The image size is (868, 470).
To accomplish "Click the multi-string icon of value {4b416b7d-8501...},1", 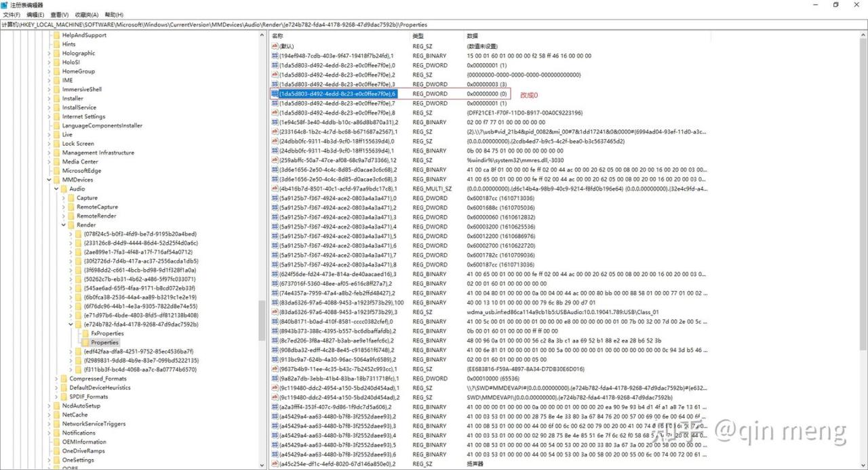I will pyautogui.click(x=275, y=189).
